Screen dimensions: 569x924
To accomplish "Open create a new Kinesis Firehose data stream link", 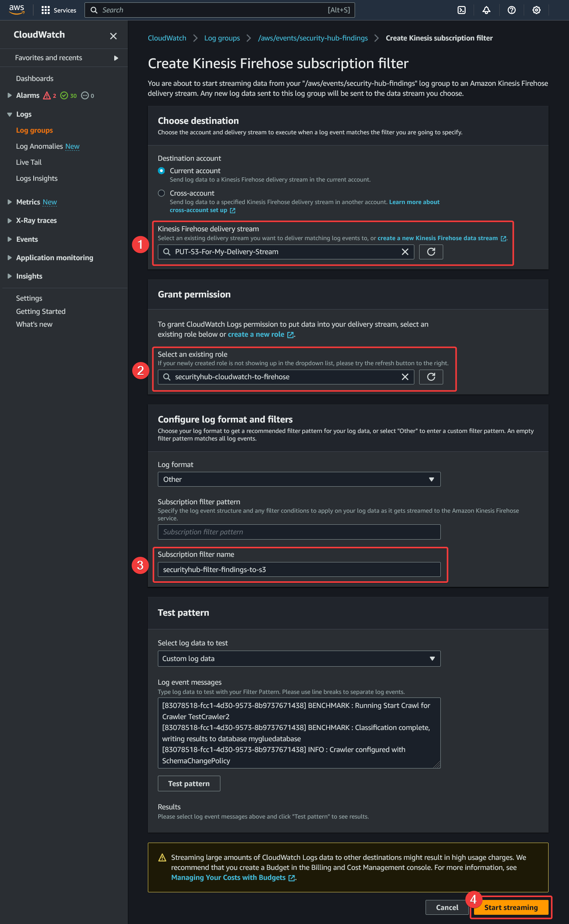I will 442,238.
